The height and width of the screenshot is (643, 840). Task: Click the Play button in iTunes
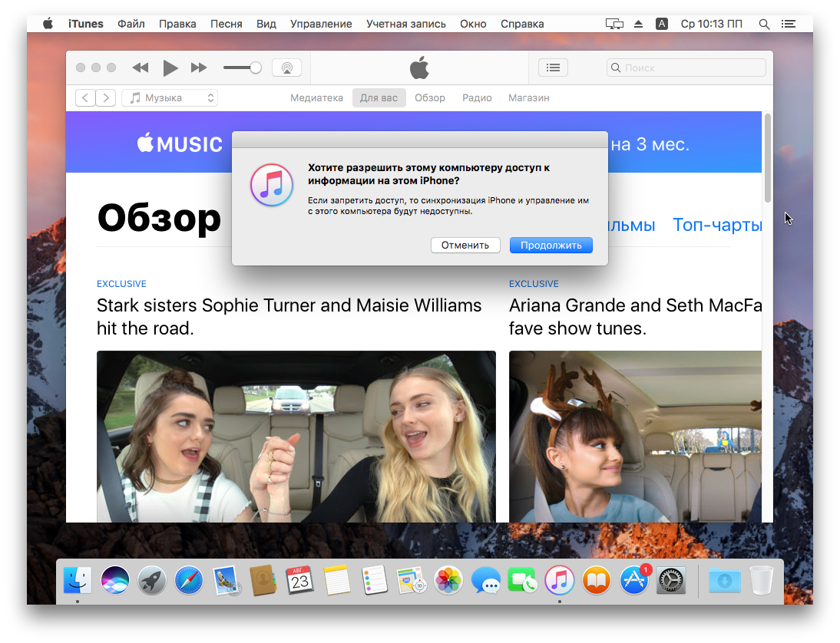pyautogui.click(x=170, y=68)
